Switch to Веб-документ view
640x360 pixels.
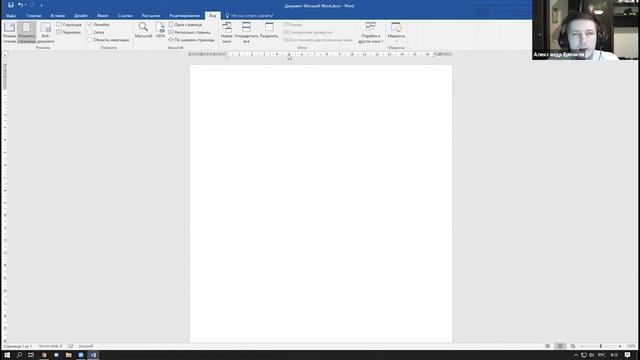point(45,33)
